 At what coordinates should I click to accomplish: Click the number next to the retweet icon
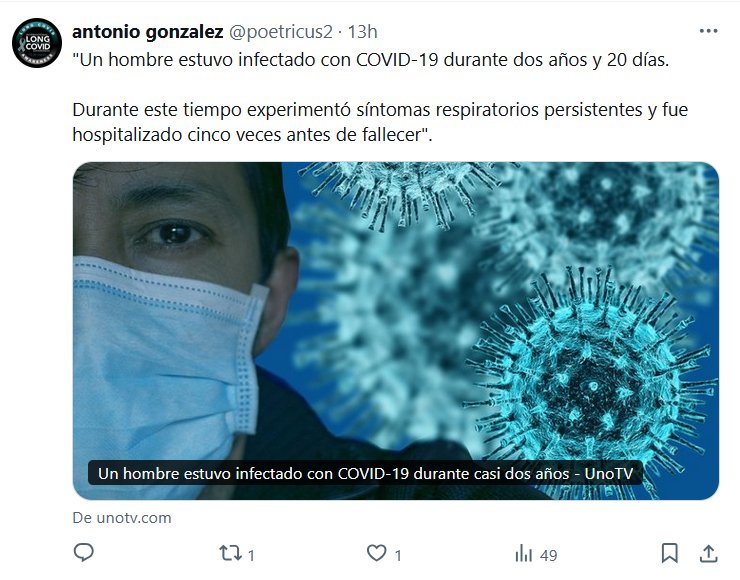tap(251, 555)
